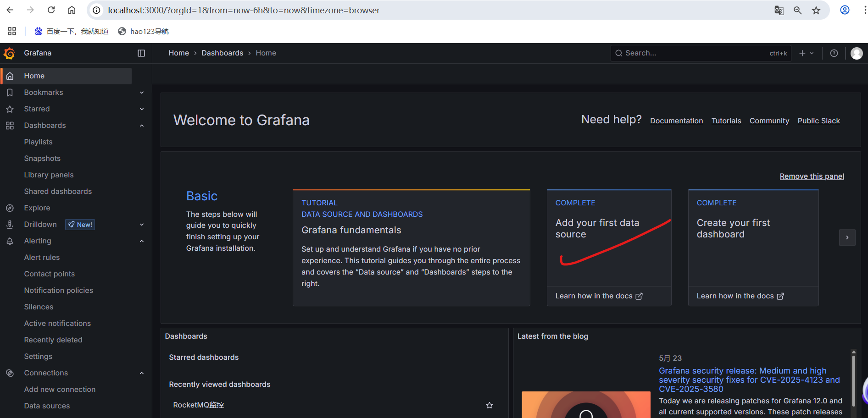Click the plus icon in the top bar
The image size is (868, 418).
[x=801, y=53]
